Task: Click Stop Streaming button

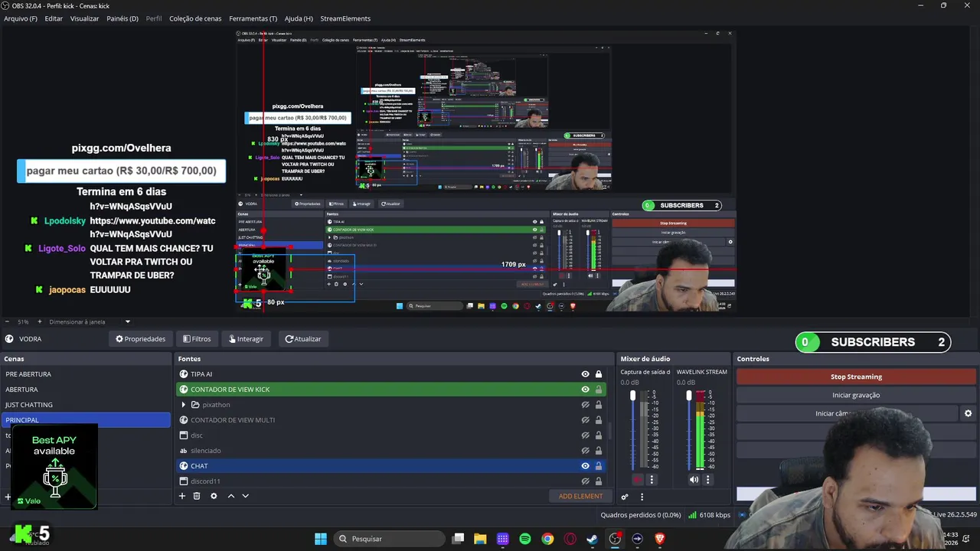Action: pos(856,377)
